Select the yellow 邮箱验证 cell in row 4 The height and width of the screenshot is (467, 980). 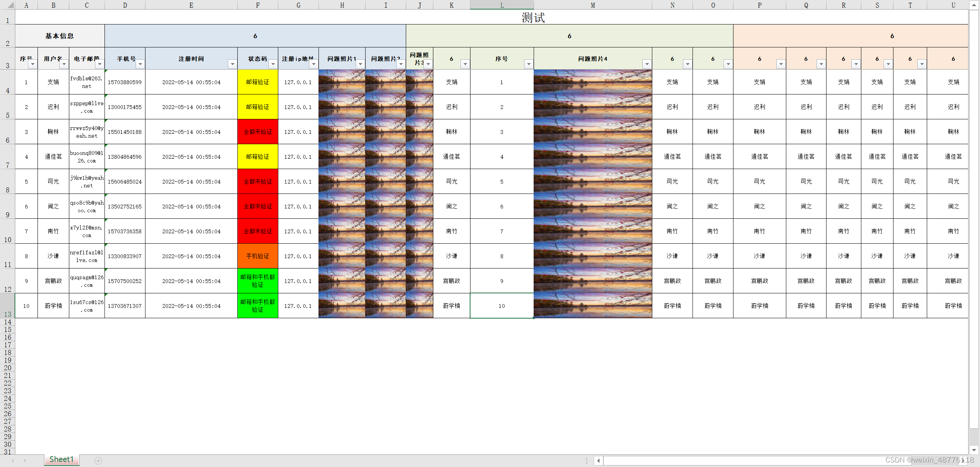point(257,82)
